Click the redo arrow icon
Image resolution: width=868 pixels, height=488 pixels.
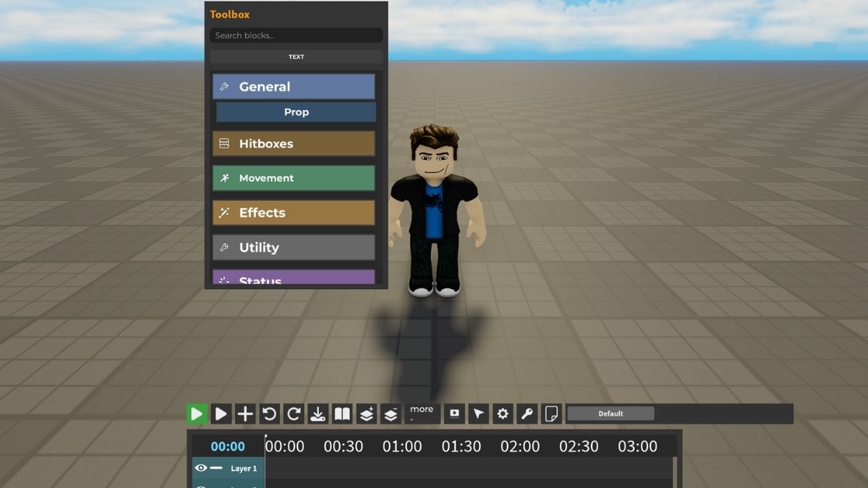coord(294,414)
